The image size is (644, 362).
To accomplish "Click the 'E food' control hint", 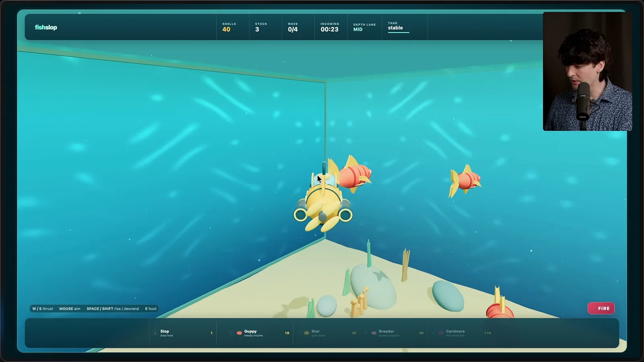I will (151, 309).
